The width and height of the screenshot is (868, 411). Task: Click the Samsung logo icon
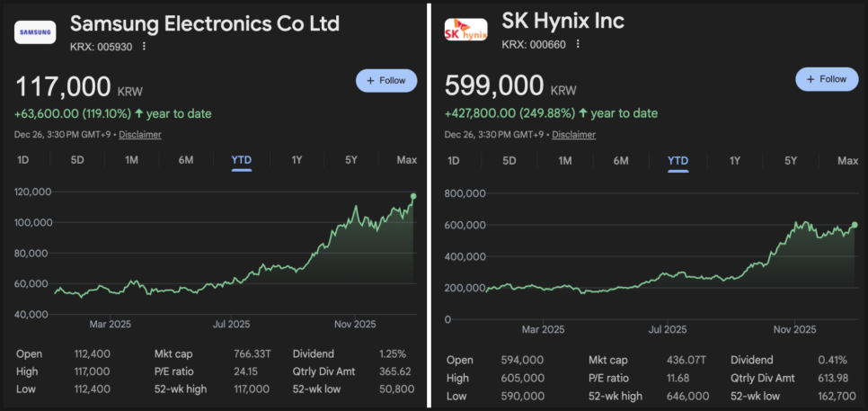tap(35, 31)
